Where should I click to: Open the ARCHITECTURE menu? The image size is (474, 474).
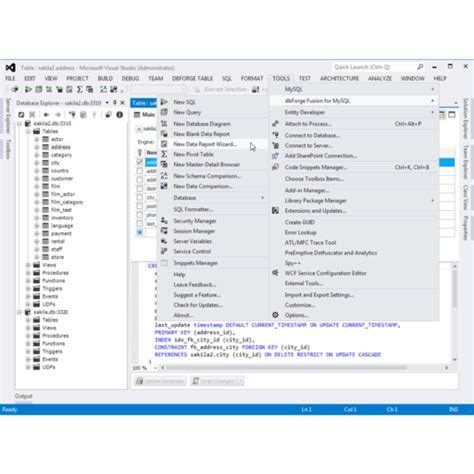click(339, 78)
